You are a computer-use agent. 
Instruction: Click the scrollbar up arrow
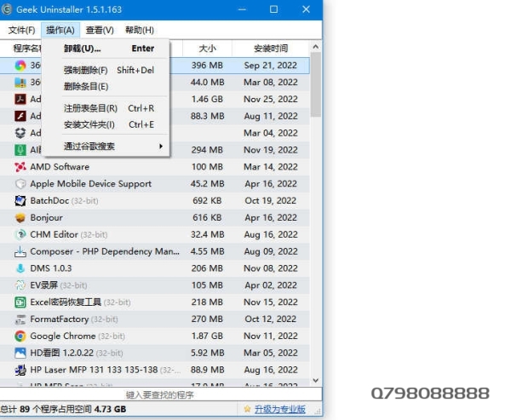[x=315, y=47]
